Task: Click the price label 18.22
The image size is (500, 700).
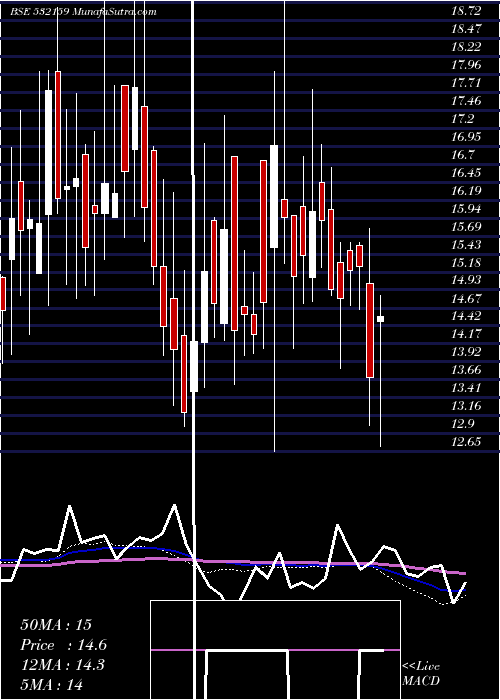Action: [x=467, y=47]
